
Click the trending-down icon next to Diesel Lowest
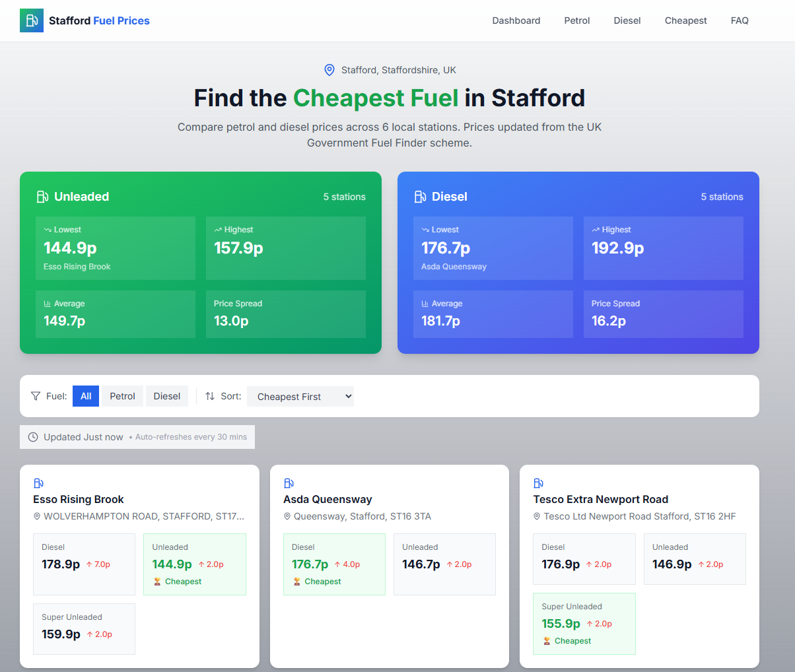[x=425, y=230]
